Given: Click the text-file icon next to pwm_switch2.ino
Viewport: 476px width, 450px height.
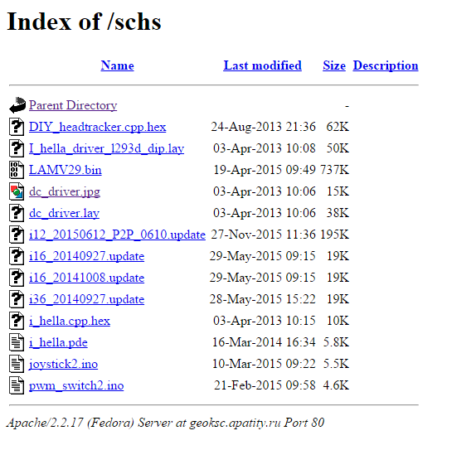Looking at the screenshot, I should pos(17,385).
